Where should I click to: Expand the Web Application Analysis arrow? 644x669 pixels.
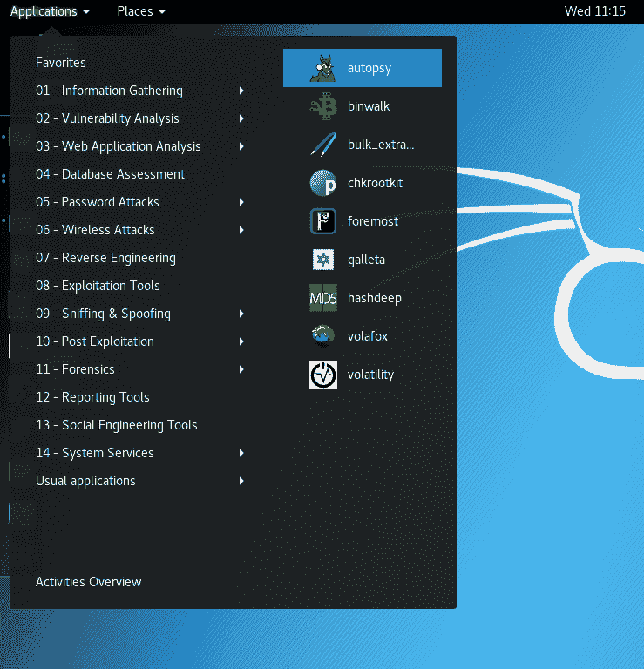coord(241,146)
